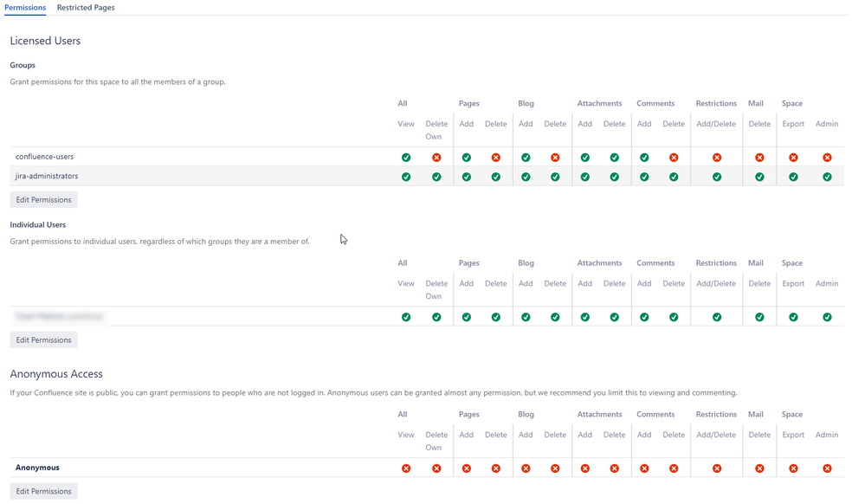Click confluence-users Comments Delete red cross
Image resolution: width=865 pixels, height=504 pixels.
click(674, 158)
